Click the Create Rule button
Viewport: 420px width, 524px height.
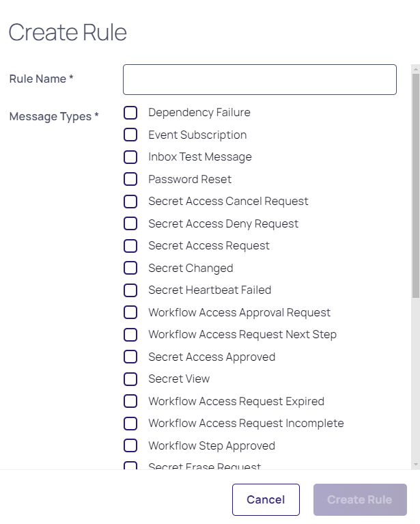pyautogui.click(x=360, y=499)
